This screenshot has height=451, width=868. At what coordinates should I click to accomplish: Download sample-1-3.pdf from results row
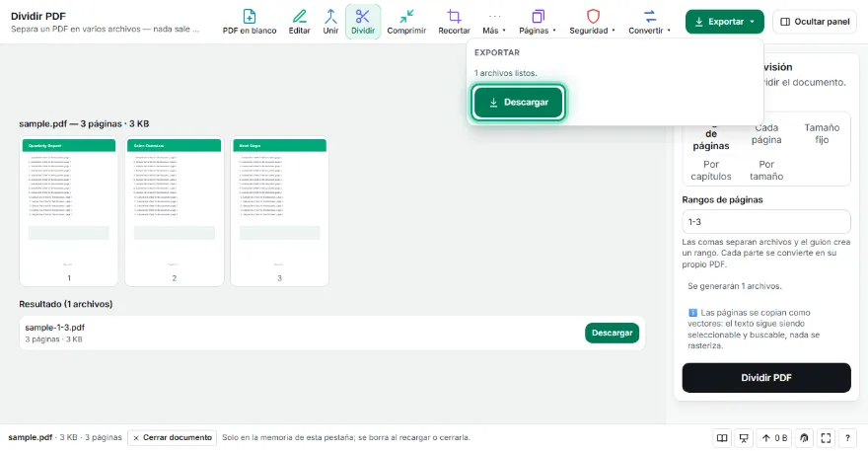coord(612,333)
